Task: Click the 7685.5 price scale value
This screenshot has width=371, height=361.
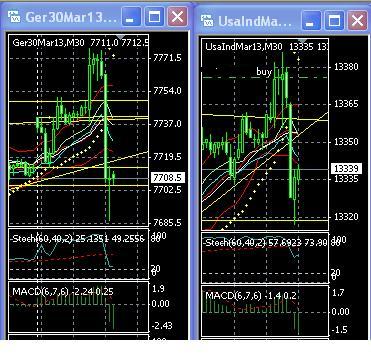Action: pyautogui.click(x=167, y=222)
